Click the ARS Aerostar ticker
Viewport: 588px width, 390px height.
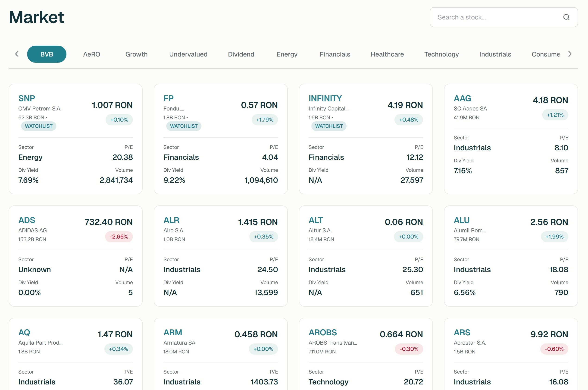(462, 332)
